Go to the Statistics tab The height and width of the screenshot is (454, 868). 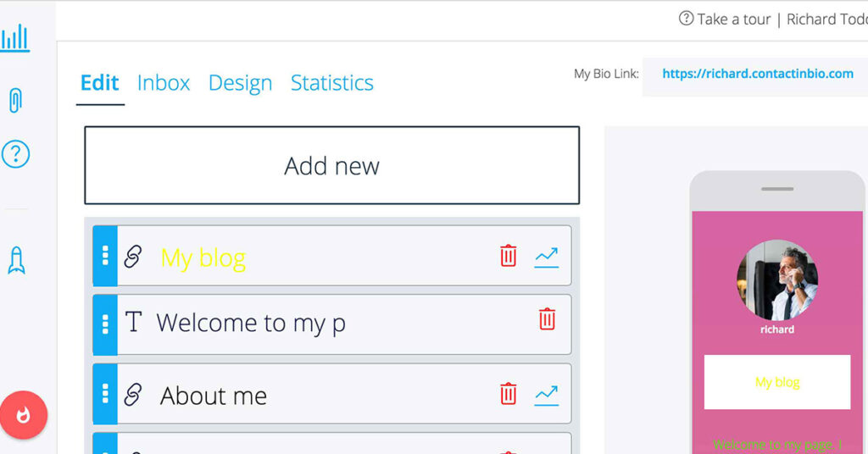click(331, 83)
